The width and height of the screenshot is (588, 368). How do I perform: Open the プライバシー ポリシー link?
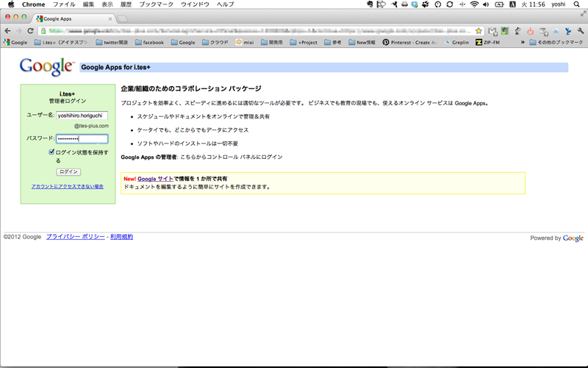pyautogui.click(x=76, y=236)
